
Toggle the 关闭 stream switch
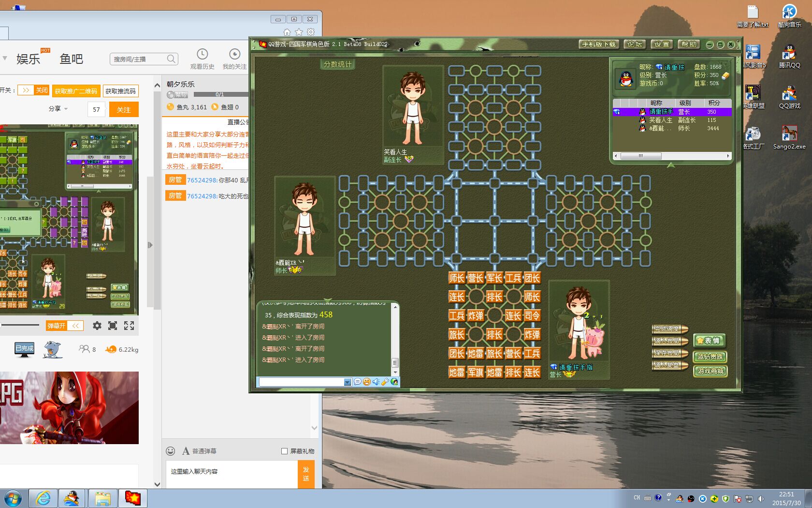tap(33, 90)
